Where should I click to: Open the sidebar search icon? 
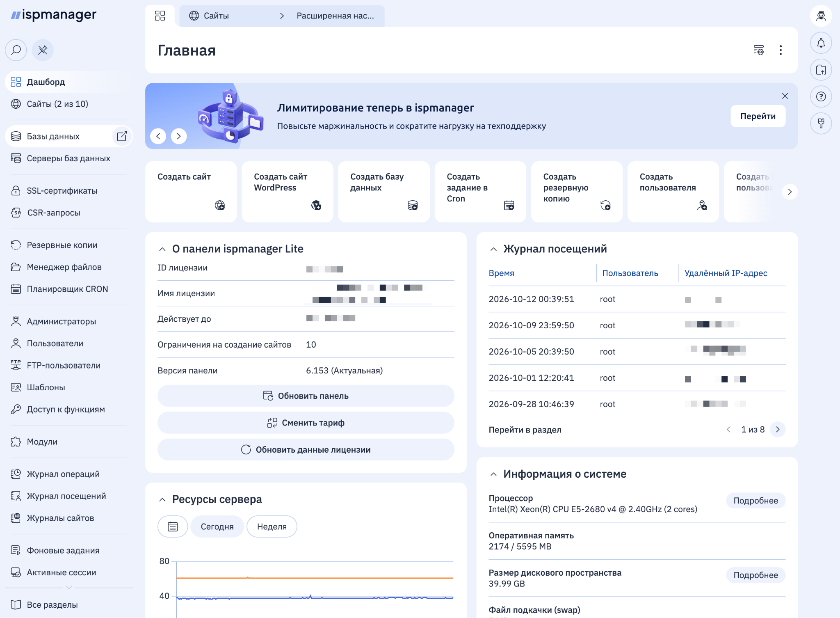[x=16, y=50]
